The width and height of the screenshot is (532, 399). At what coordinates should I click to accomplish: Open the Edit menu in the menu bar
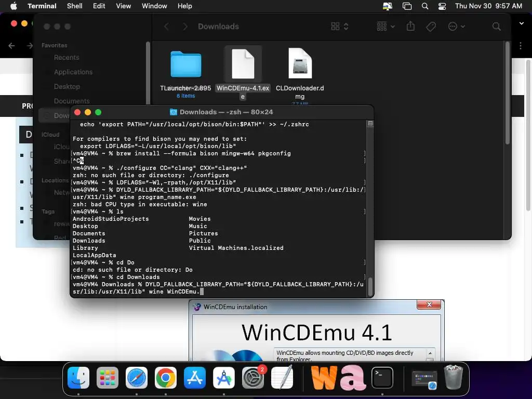[x=99, y=6]
